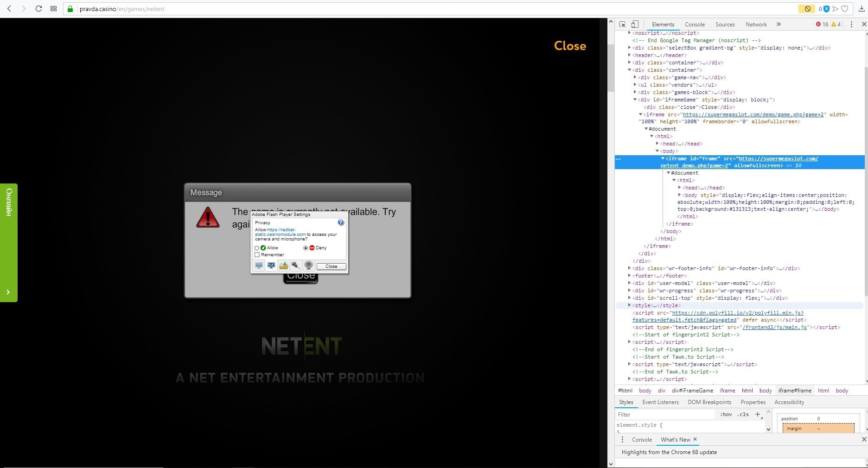Close the Flash Player Settings dialog

[331, 266]
